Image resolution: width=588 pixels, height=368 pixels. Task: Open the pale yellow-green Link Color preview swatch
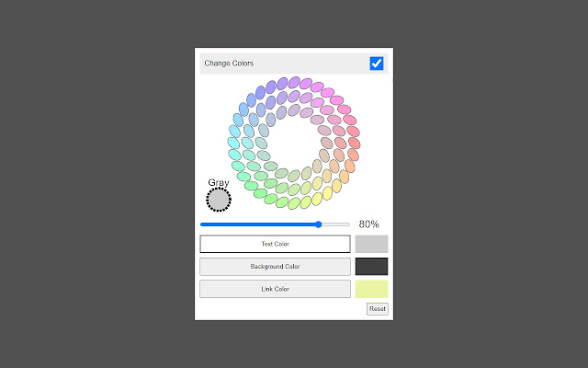coord(371,289)
